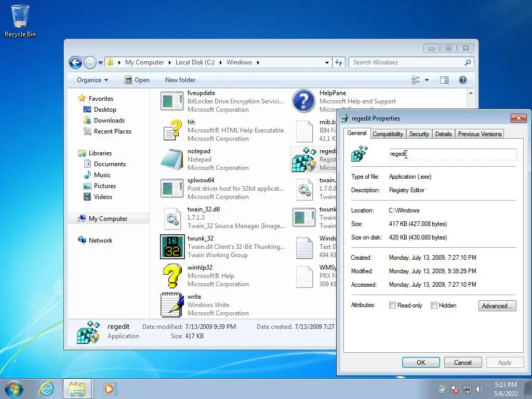Open the Windows Start orb
532x399 pixels.
pyautogui.click(x=14, y=389)
